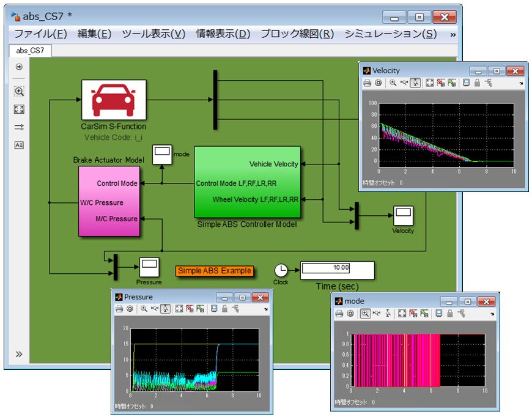Toggle the floating scope button in the Pressure scope
This screenshot has width=532, height=417.
coord(213,309)
